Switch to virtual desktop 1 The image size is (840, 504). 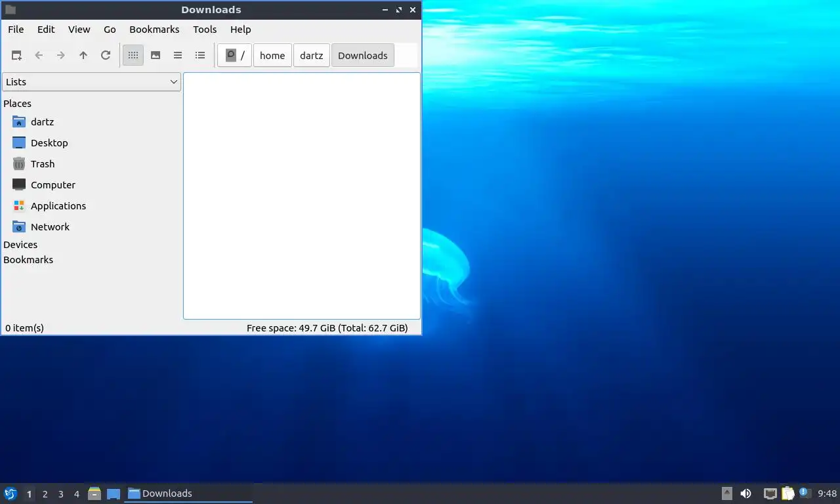coord(29,494)
